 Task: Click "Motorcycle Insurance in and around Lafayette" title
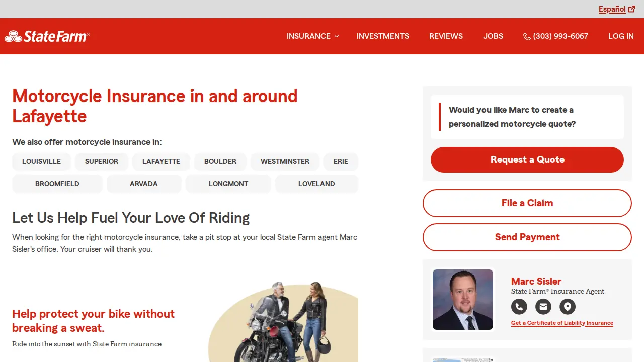pyautogui.click(x=155, y=106)
